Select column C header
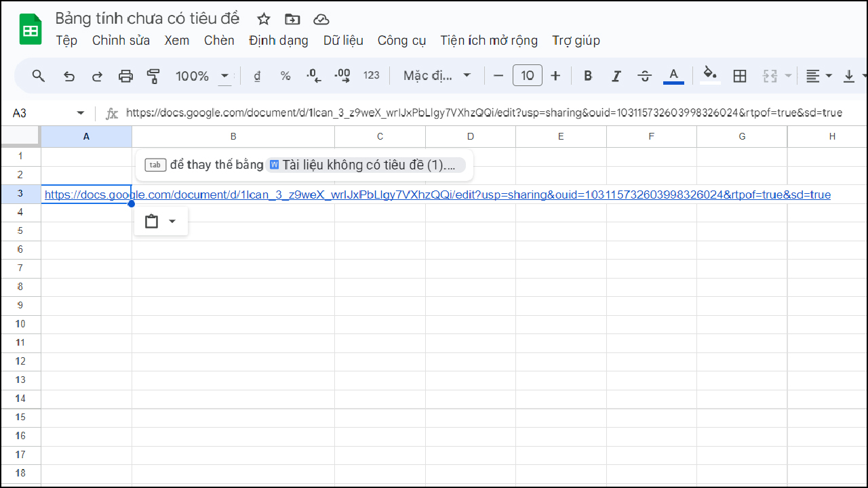Viewport: 868px width, 488px height. pyautogui.click(x=380, y=136)
